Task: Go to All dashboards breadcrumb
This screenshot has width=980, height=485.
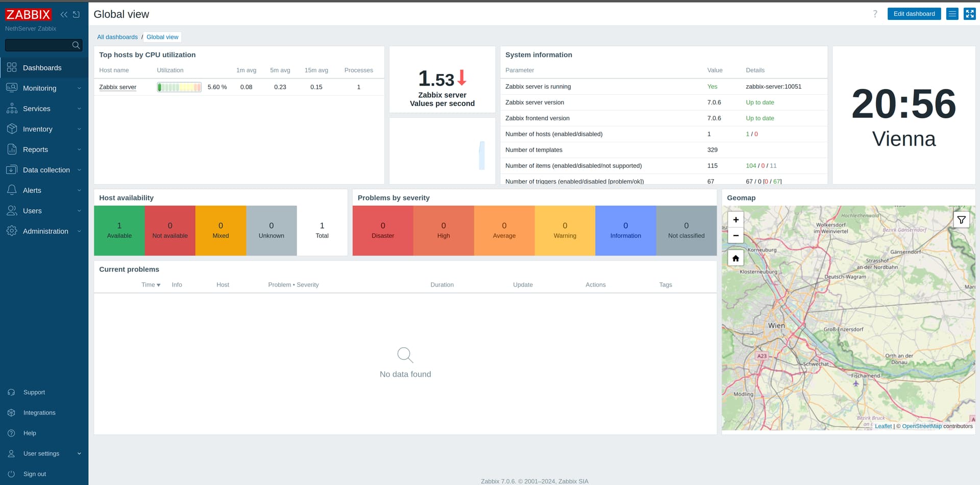Action: 117,37
